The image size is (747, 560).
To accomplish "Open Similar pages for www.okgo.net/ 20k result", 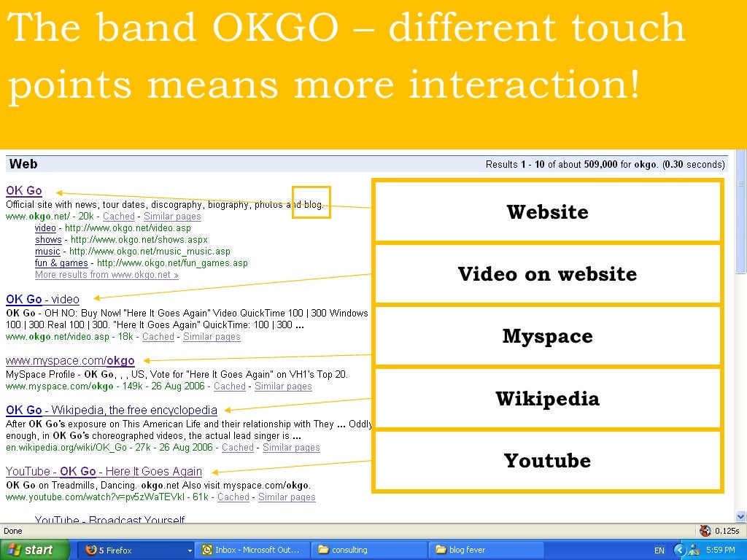I will click(x=172, y=216).
